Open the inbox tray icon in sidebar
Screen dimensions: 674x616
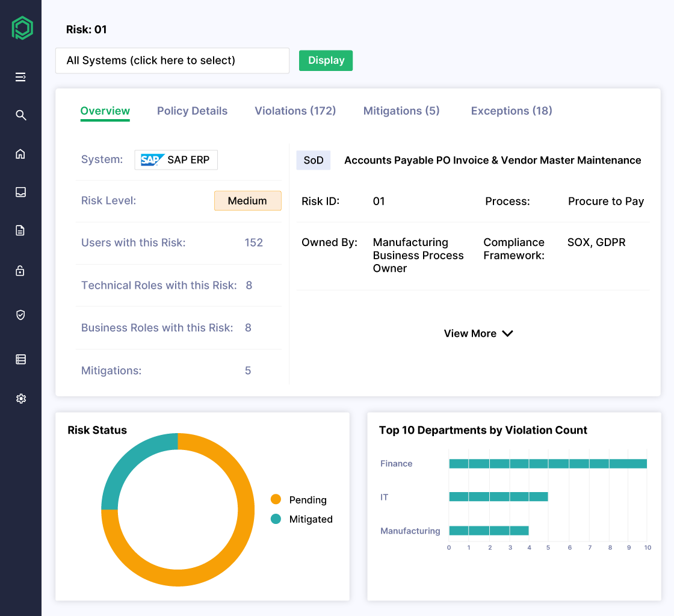[x=20, y=192]
